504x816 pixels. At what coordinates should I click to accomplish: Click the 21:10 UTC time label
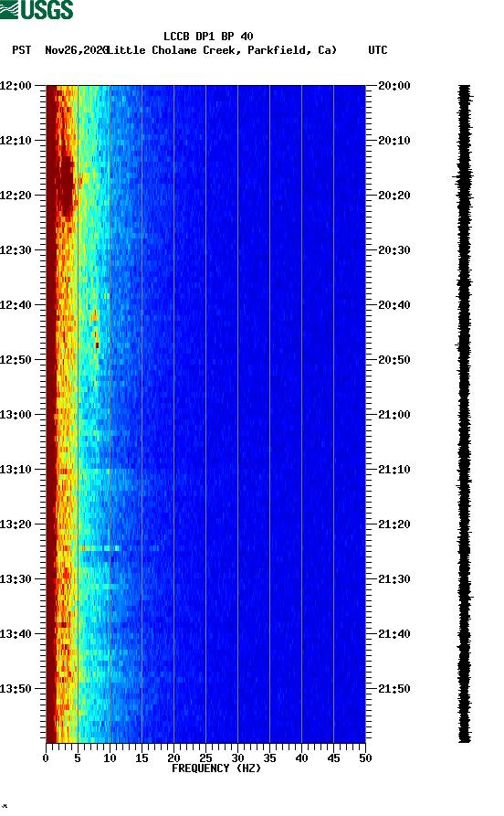point(394,470)
